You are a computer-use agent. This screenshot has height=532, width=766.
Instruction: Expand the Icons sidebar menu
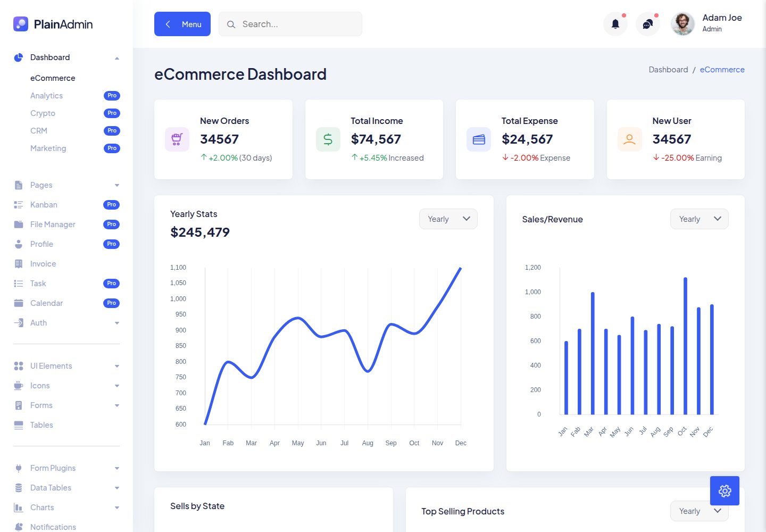click(117, 386)
